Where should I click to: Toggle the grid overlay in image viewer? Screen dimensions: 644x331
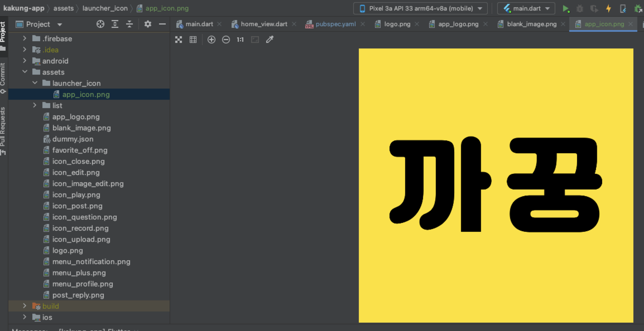click(193, 40)
